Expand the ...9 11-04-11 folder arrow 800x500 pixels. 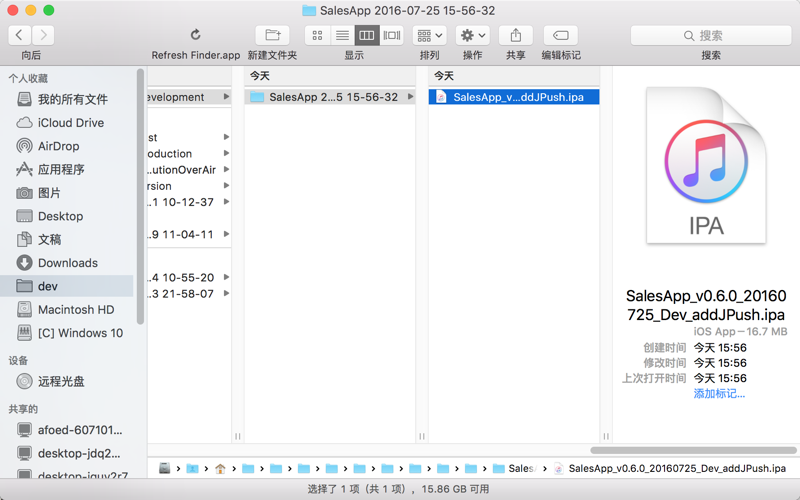click(x=226, y=234)
